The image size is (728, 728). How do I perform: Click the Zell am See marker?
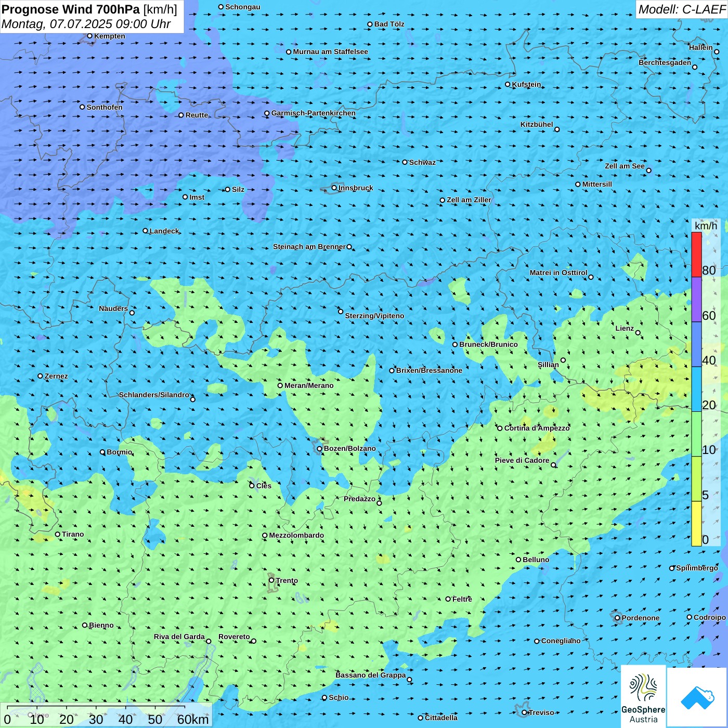[x=648, y=171]
